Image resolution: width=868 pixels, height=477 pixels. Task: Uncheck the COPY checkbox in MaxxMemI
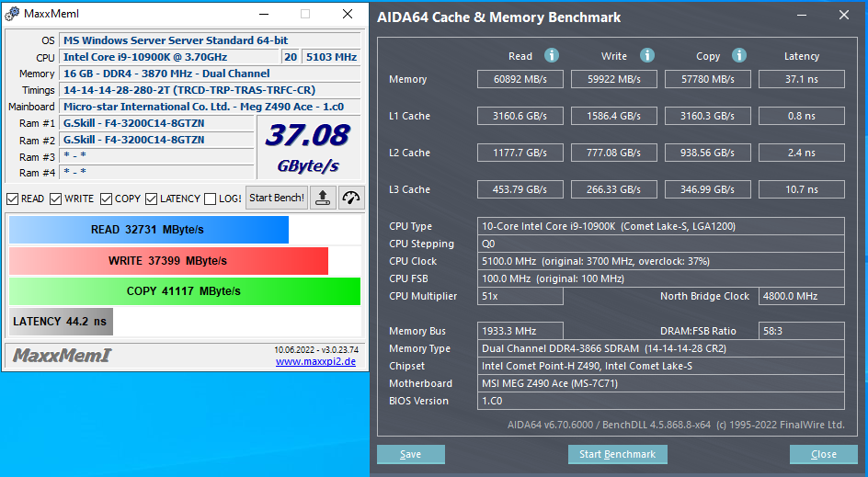click(107, 199)
